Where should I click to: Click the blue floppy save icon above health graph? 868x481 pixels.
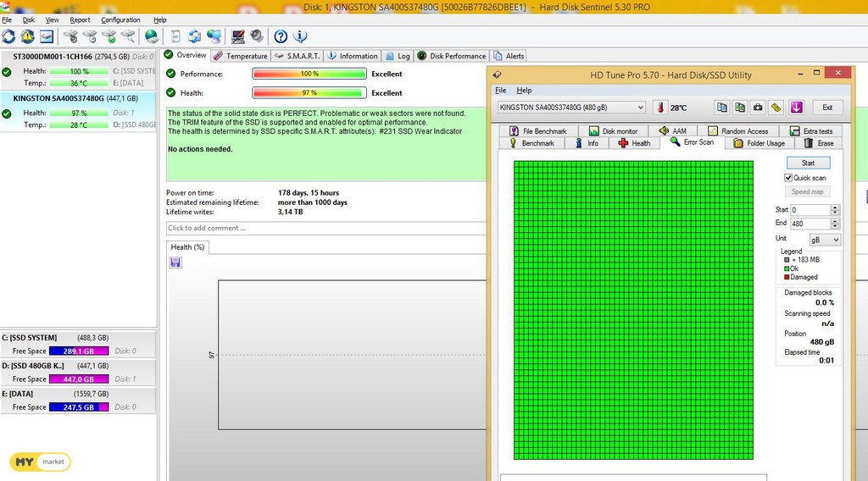point(175,263)
